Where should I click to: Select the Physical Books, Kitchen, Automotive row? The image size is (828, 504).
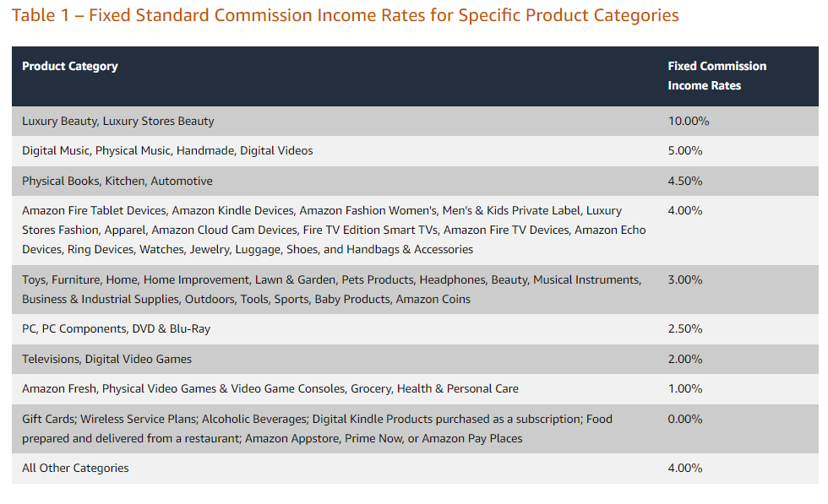[x=415, y=181]
